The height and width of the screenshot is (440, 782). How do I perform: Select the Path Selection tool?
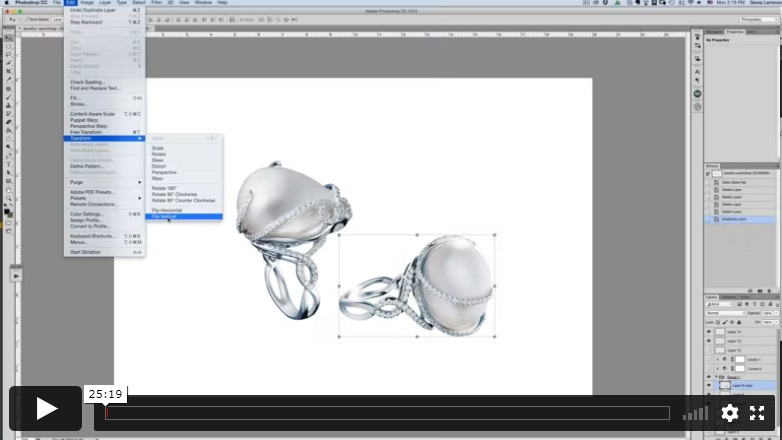click(x=9, y=173)
